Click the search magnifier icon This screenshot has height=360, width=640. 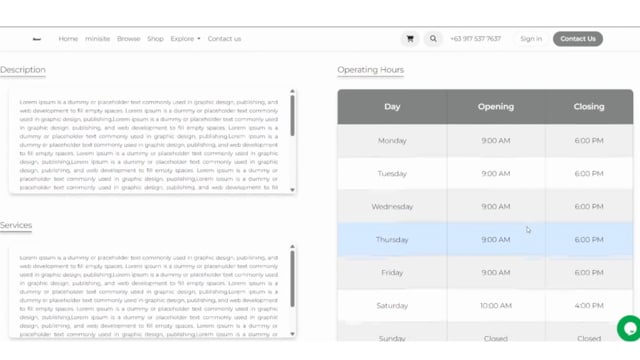pyautogui.click(x=433, y=39)
